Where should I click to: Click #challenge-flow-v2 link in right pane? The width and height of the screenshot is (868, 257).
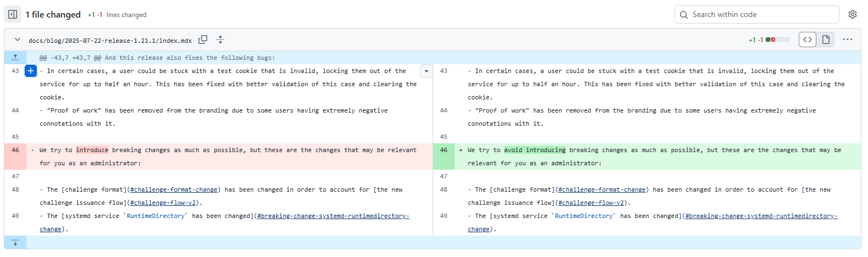click(591, 203)
